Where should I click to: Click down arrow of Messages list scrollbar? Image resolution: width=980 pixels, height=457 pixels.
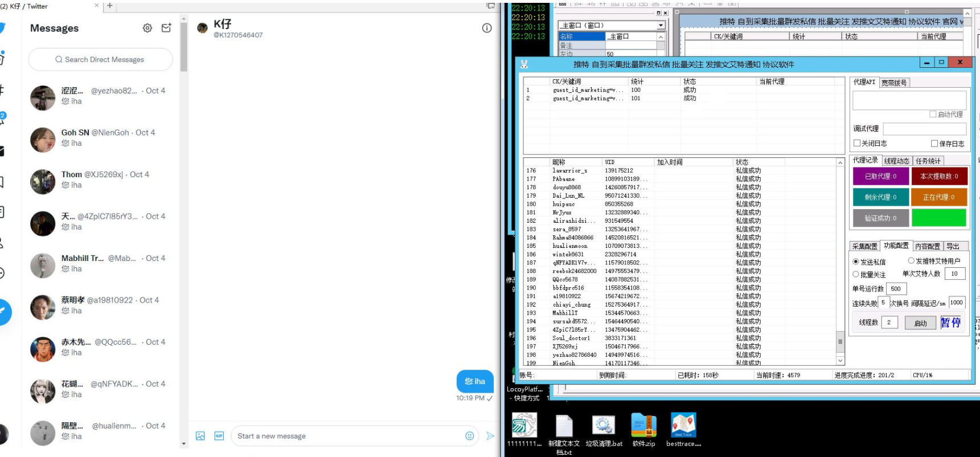[x=183, y=443]
